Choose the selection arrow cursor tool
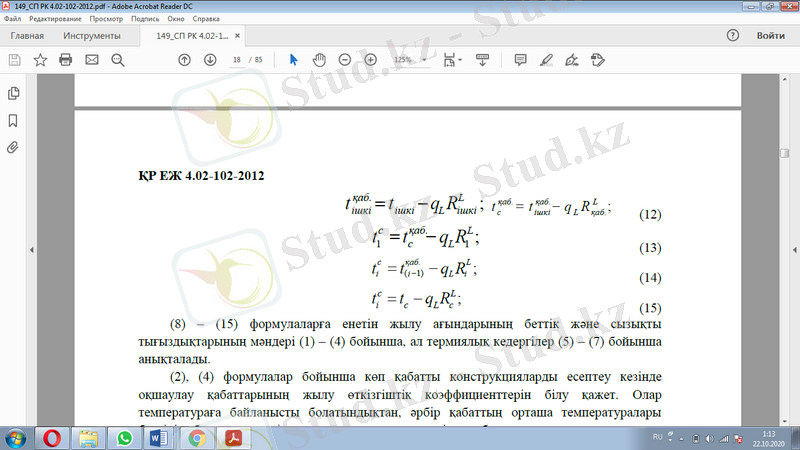This screenshot has height=450, width=800. tap(293, 60)
